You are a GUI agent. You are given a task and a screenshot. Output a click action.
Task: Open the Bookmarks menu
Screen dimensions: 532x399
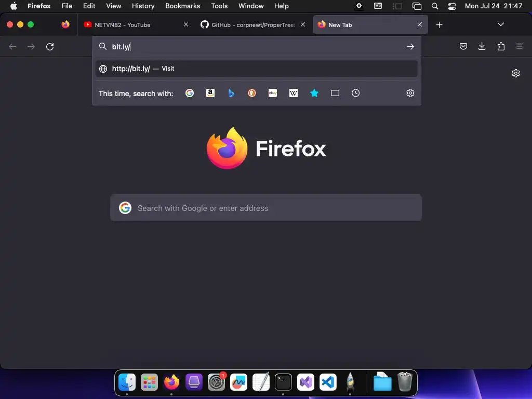pyautogui.click(x=182, y=6)
